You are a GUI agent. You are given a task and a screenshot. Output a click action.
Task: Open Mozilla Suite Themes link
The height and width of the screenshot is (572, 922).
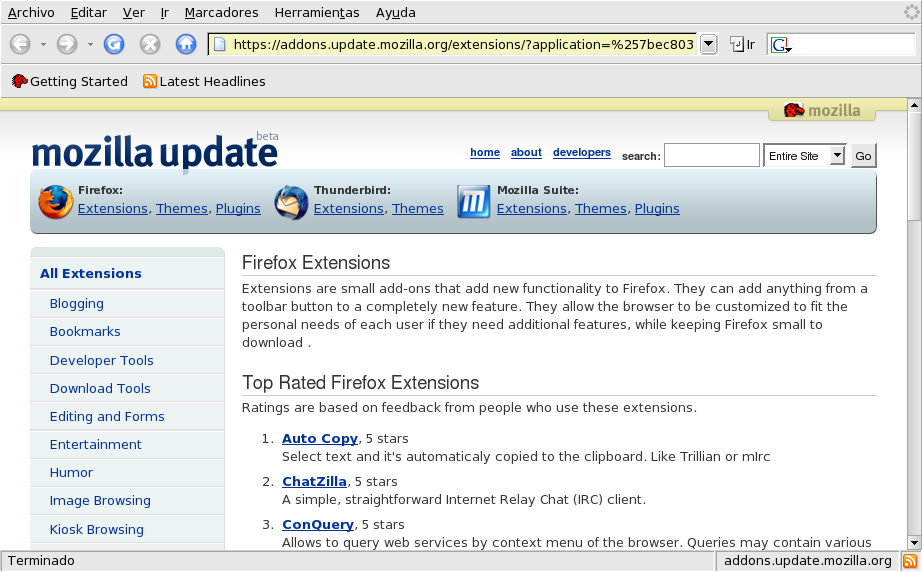600,209
